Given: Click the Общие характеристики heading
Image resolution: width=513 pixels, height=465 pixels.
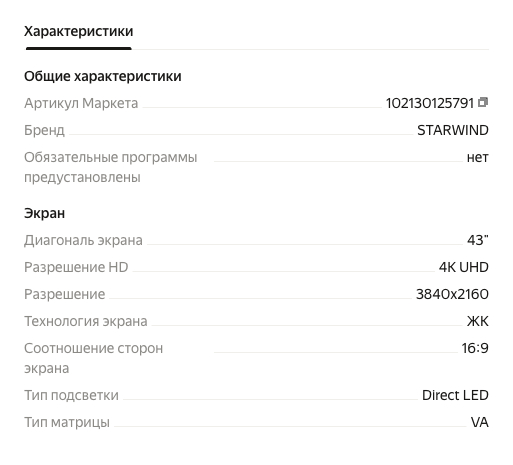Looking at the screenshot, I should (103, 76).
